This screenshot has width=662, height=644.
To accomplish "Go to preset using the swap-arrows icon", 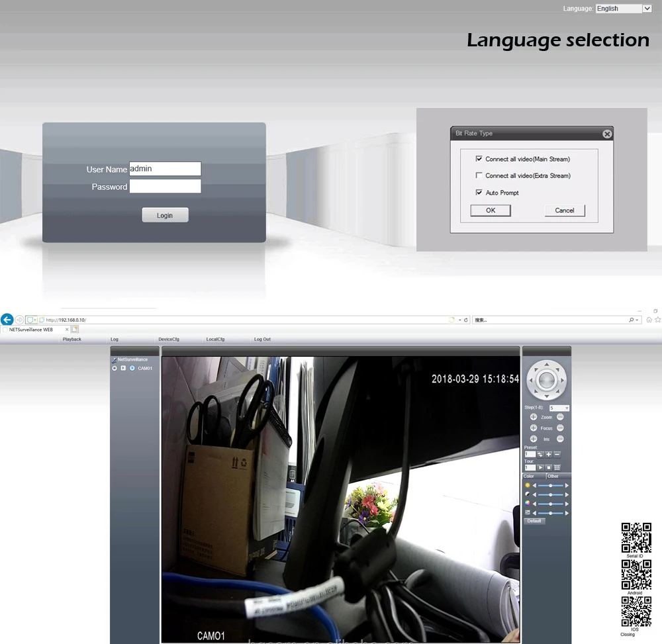I will (540, 455).
